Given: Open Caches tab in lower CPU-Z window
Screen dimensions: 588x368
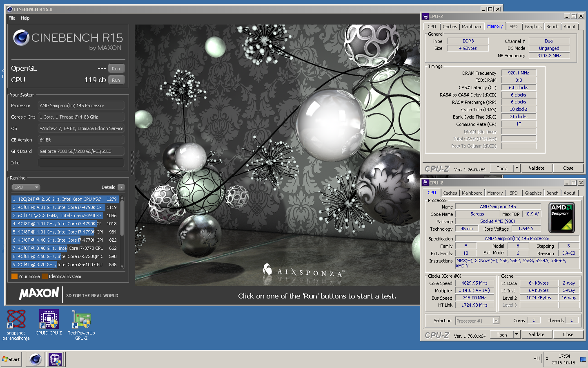Looking at the screenshot, I should pos(450,193).
